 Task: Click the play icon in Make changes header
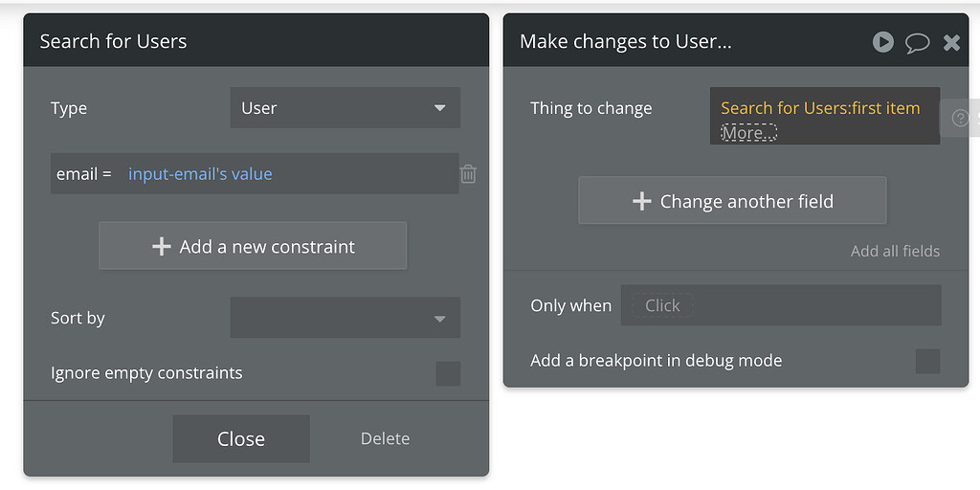[882, 42]
